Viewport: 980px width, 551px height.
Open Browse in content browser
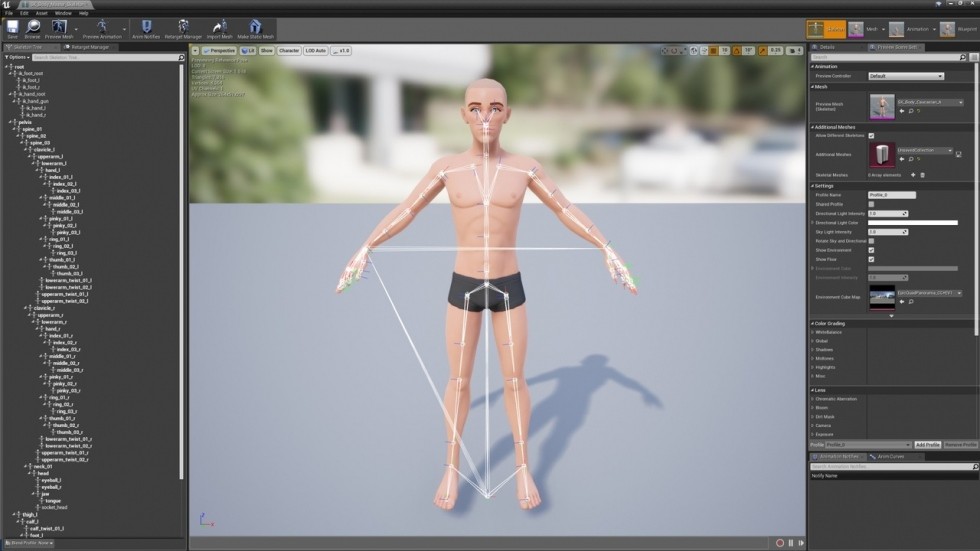coord(32,29)
